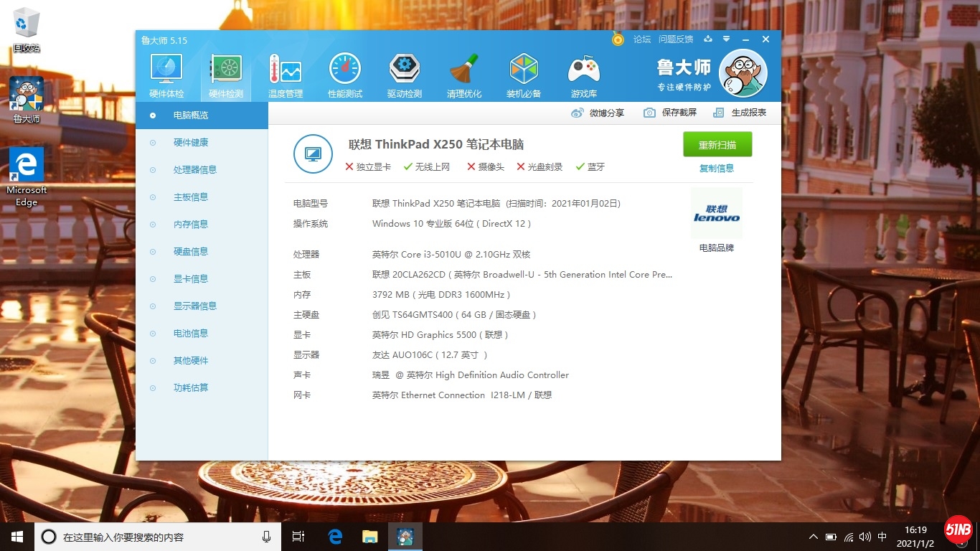Click 生成报表 to generate report
This screenshot has width=980, height=551.
[740, 113]
